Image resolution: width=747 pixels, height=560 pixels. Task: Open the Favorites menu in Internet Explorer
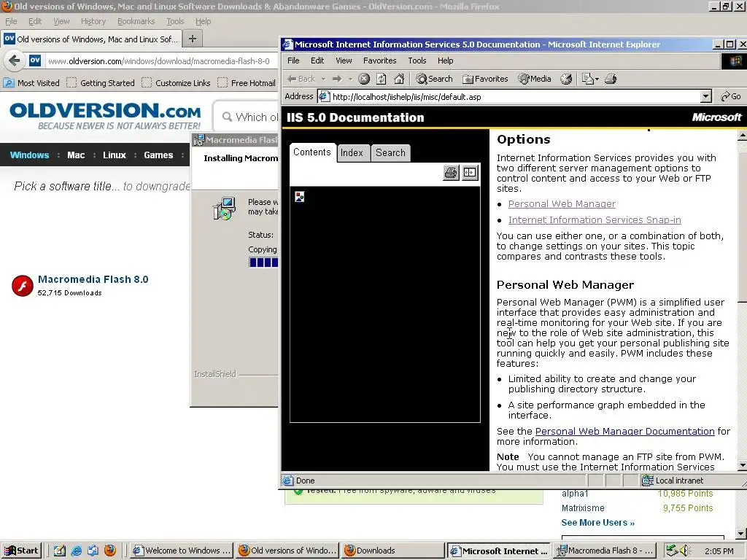pos(379,61)
